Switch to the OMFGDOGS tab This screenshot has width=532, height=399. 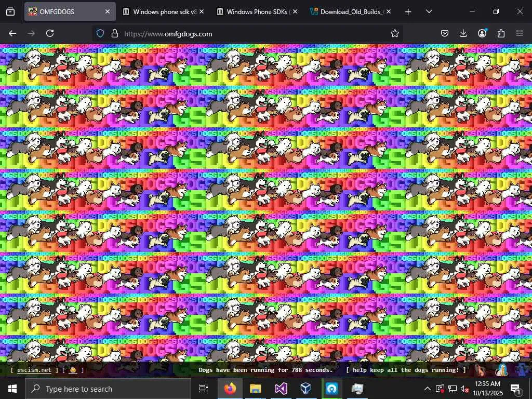point(70,11)
